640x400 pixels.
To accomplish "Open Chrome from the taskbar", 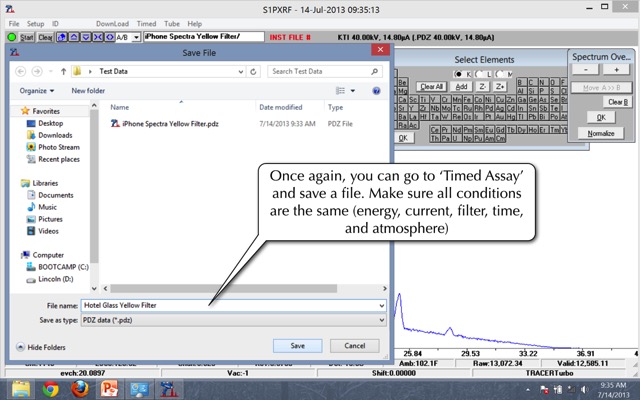I will click(50, 389).
